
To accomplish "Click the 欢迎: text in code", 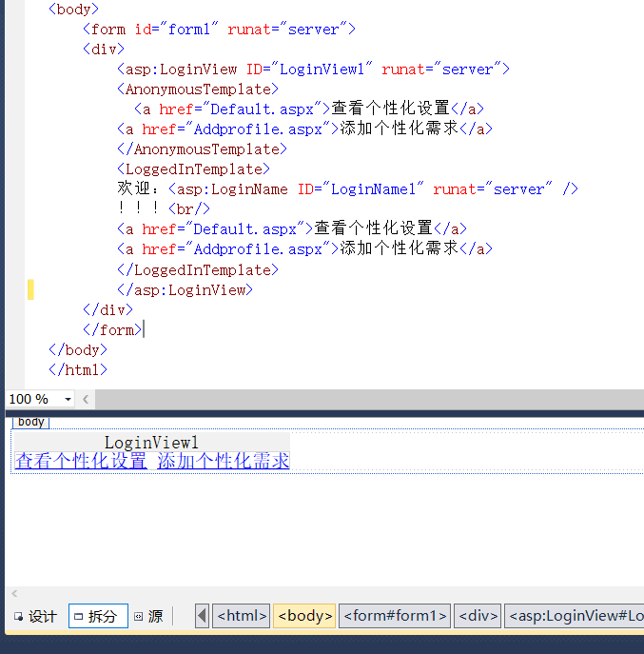I will (138, 188).
